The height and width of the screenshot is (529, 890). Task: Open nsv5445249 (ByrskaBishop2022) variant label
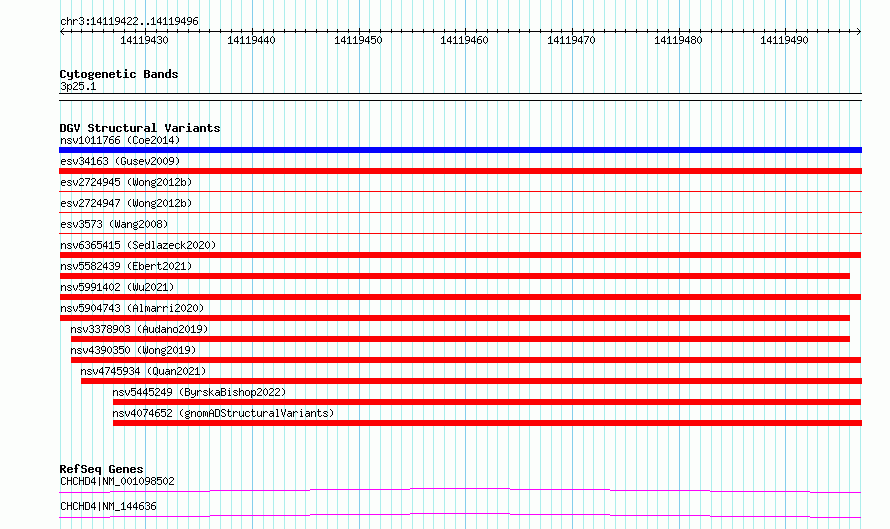[x=199, y=392]
